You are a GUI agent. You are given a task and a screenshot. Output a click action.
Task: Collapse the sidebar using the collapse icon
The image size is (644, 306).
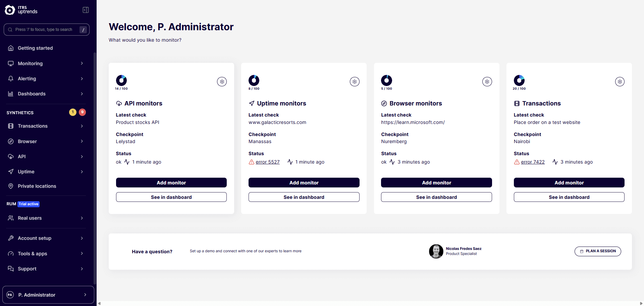(x=85, y=10)
